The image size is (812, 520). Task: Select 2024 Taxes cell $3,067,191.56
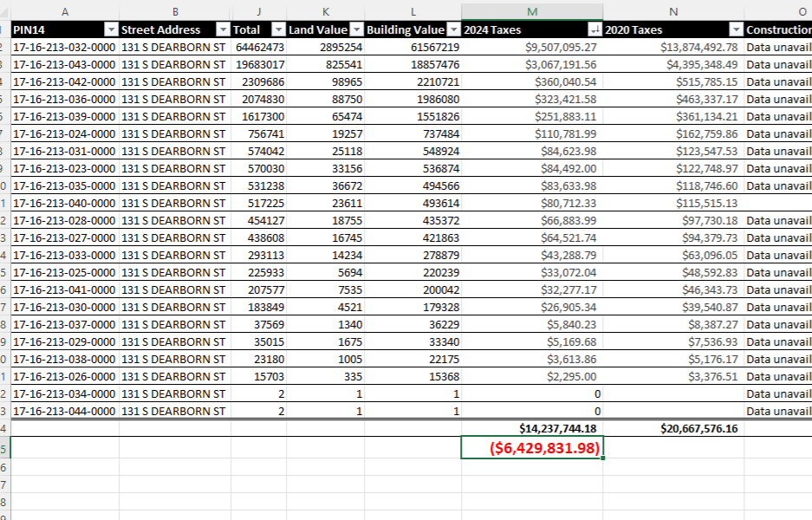coord(532,64)
